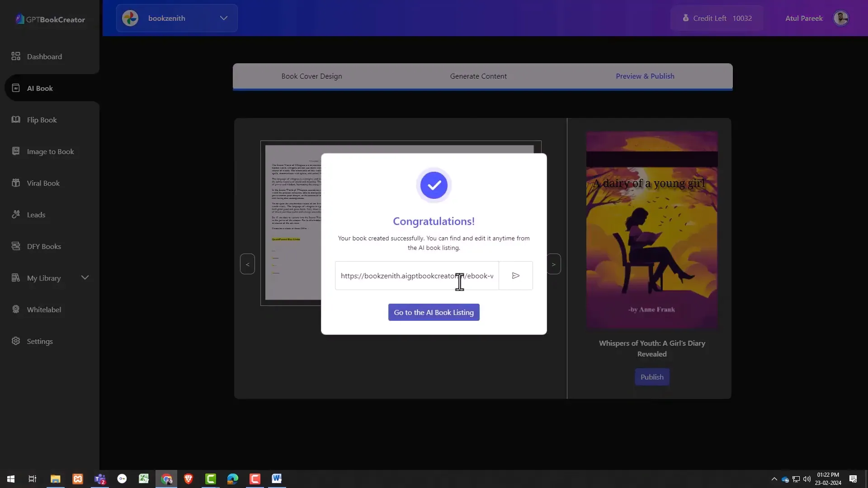Click the Atul Pareek user name
Viewport: 868px width, 488px height.
click(804, 18)
